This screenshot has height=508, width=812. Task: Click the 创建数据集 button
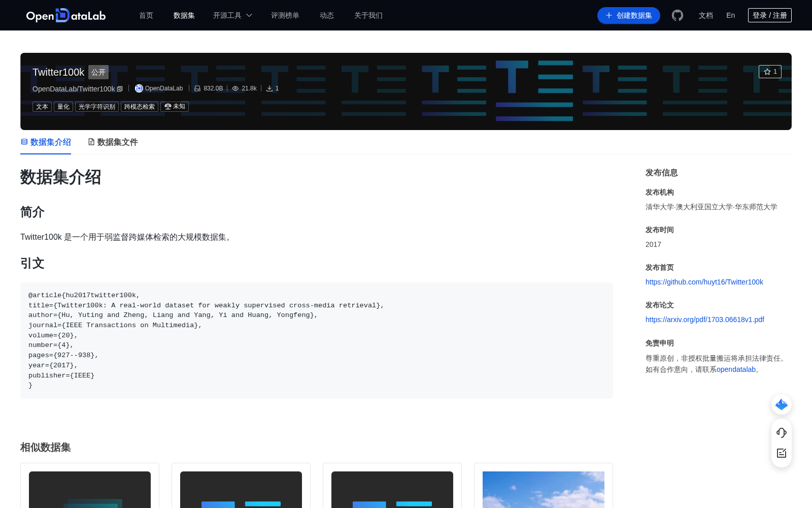pyautogui.click(x=629, y=15)
